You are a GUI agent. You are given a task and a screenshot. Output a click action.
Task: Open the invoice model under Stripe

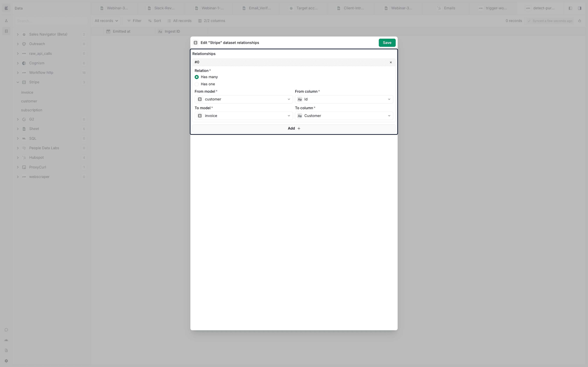click(x=27, y=92)
